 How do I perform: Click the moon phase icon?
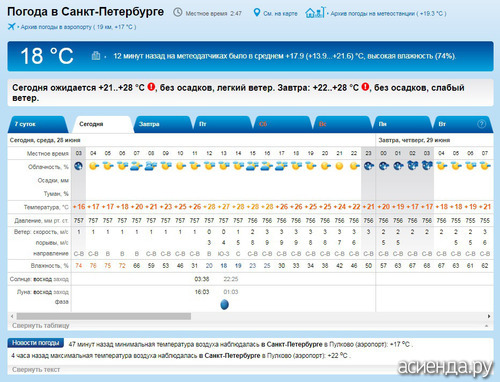(225, 304)
